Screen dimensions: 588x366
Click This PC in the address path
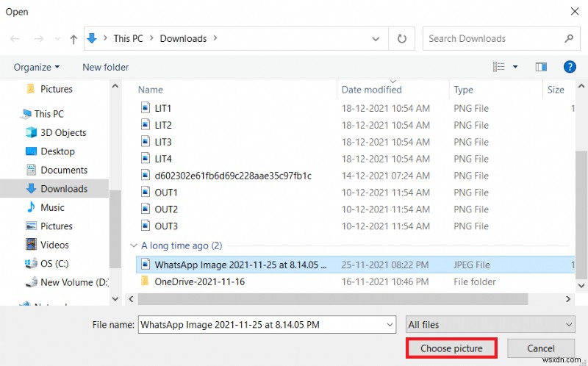[128, 39]
